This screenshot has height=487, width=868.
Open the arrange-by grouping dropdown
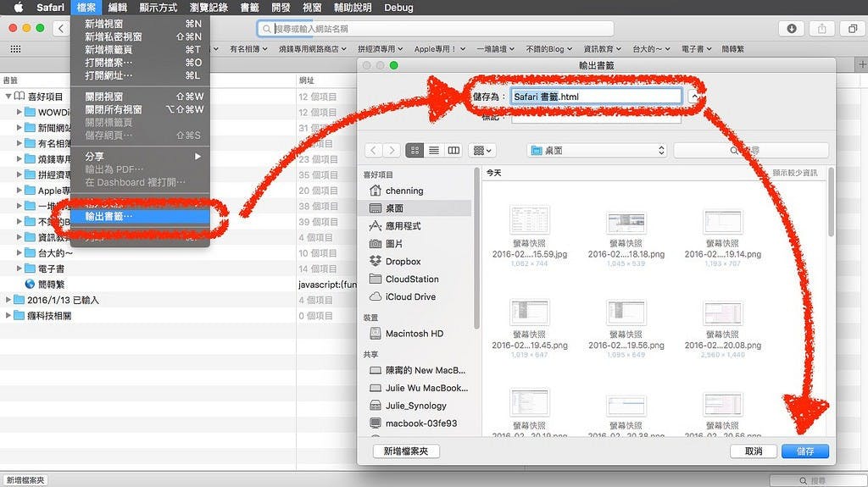tap(482, 150)
